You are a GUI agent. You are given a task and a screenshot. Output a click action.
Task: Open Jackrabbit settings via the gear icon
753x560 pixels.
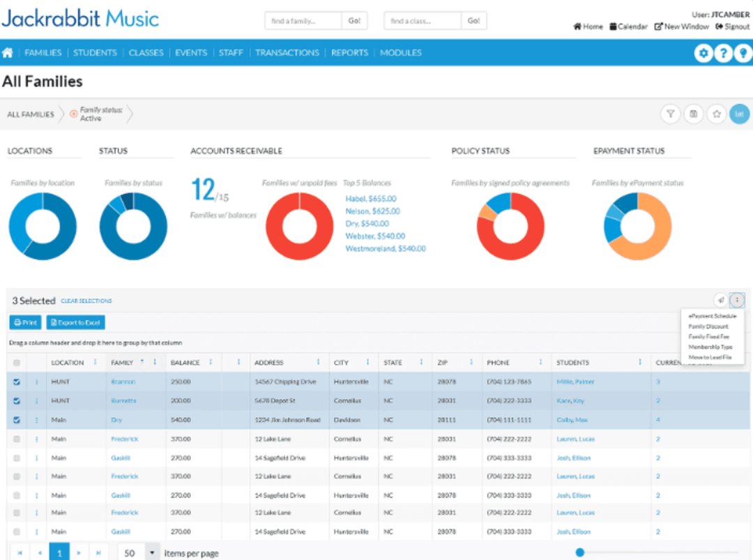click(703, 53)
